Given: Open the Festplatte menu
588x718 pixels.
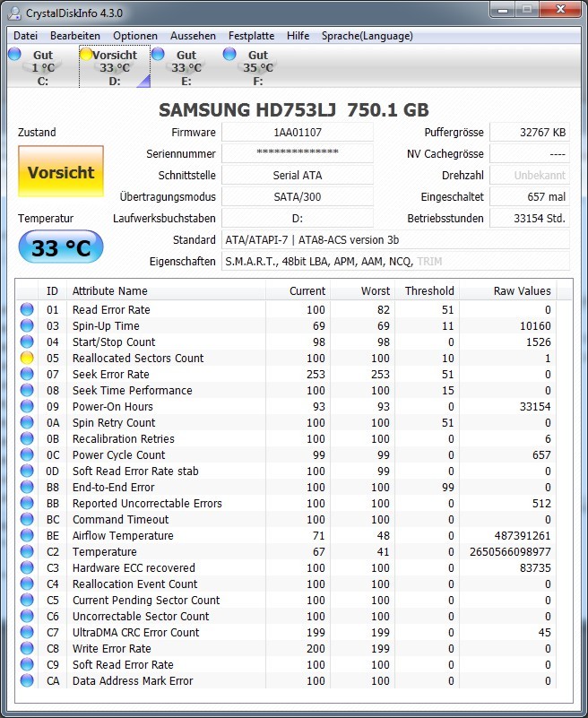Looking at the screenshot, I should point(251,36).
